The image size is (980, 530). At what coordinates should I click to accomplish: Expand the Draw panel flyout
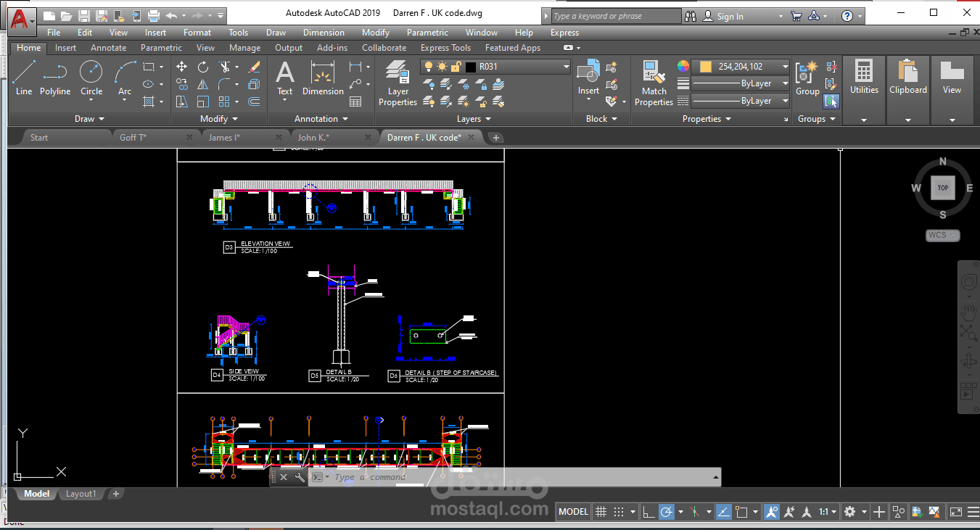[x=90, y=119]
